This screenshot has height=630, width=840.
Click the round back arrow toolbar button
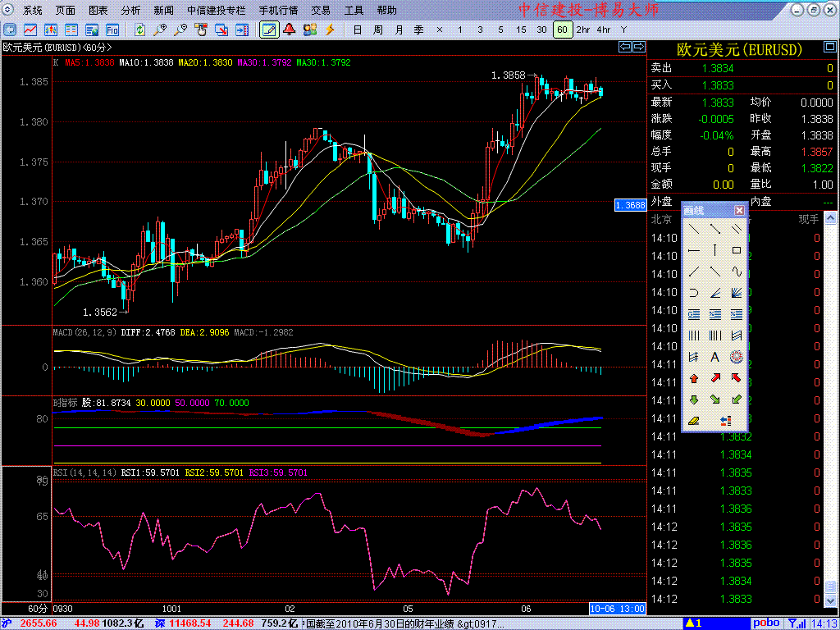click(10, 30)
